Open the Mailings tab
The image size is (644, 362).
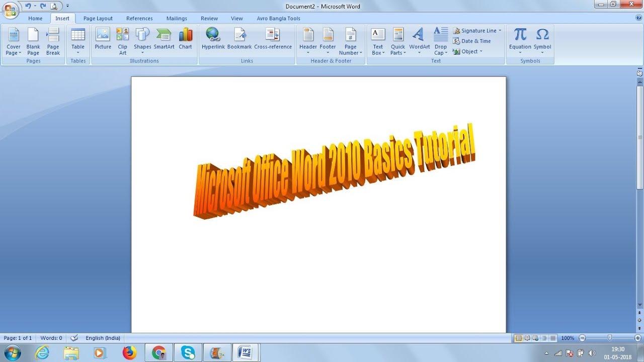tap(177, 19)
